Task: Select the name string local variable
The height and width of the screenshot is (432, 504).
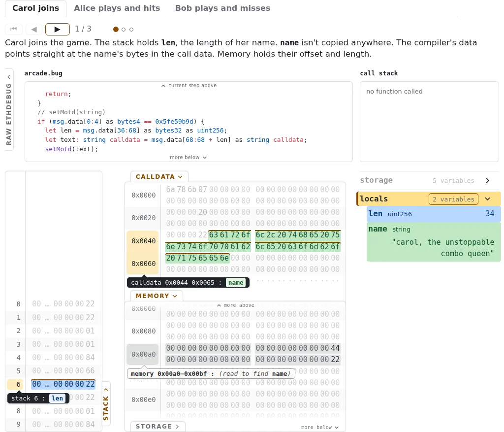Action: (434, 242)
